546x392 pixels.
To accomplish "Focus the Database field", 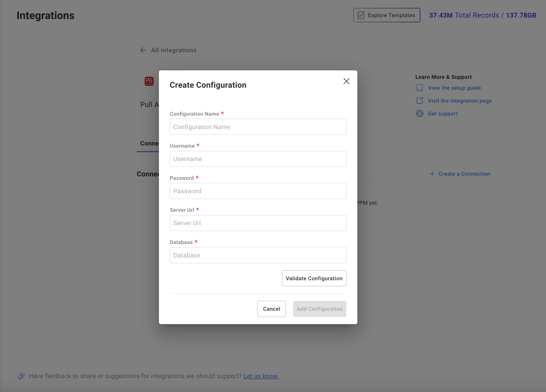I will pyautogui.click(x=258, y=255).
